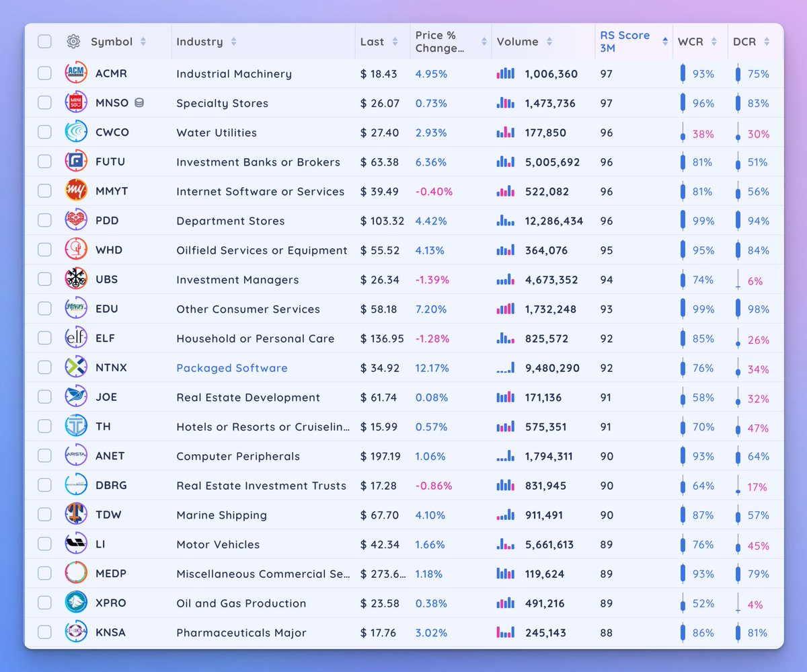Image resolution: width=807 pixels, height=672 pixels.
Task: Click the volume bars icon for PDD
Action: coord(506,221)
